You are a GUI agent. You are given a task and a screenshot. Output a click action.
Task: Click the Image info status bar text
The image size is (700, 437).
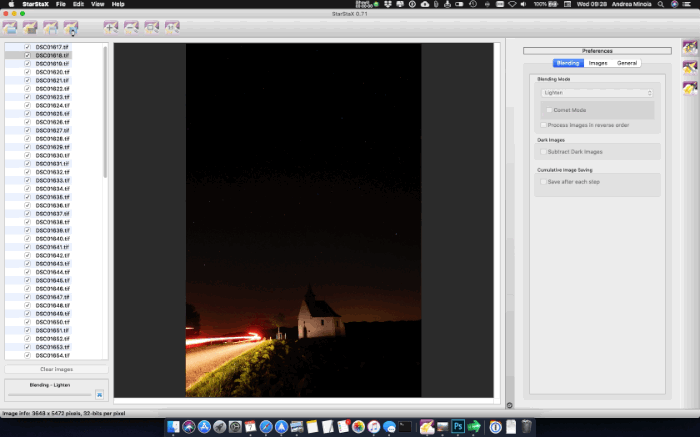[64, 413]
